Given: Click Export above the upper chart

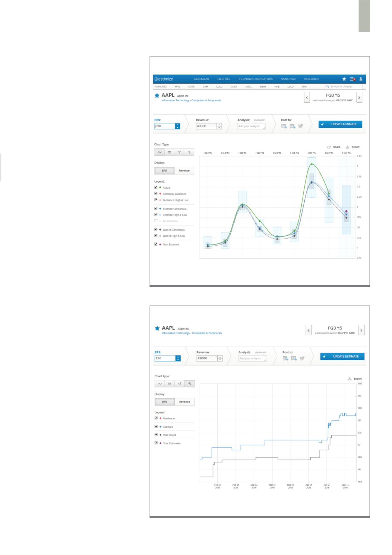Looking at the screenshot, I should tap(352, 147).
